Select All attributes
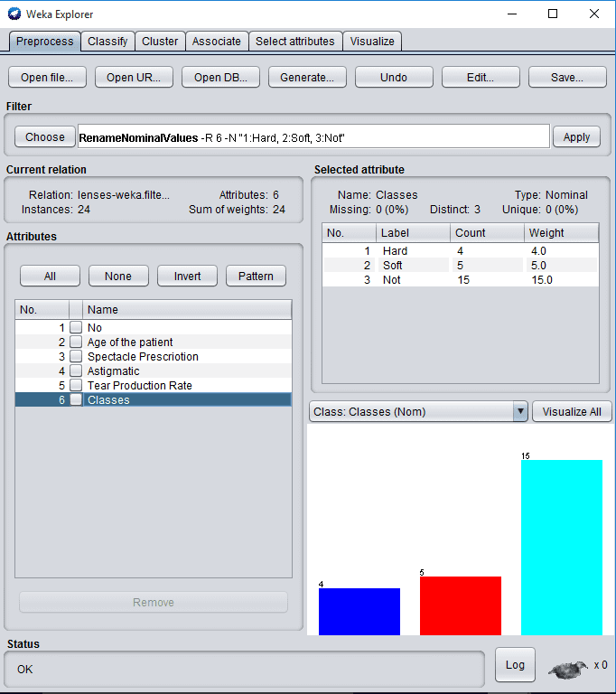 [x=50, y=277]
